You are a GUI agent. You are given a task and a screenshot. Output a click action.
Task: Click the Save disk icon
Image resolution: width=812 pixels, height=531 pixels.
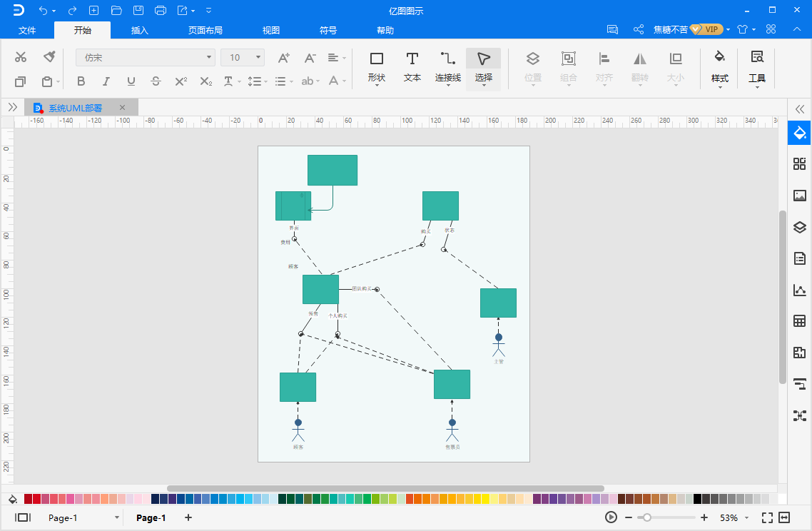click(138, 11)
